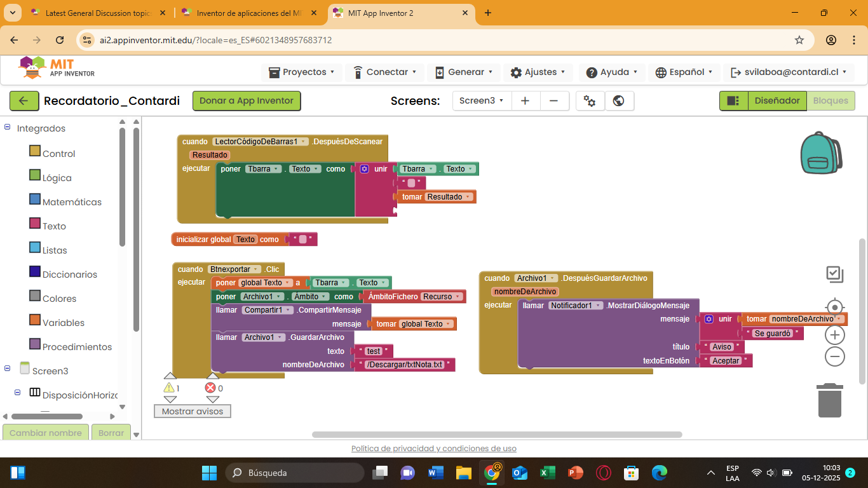Center the workspace with target icon
Screen dimensions: 868x488
[835, 308]
